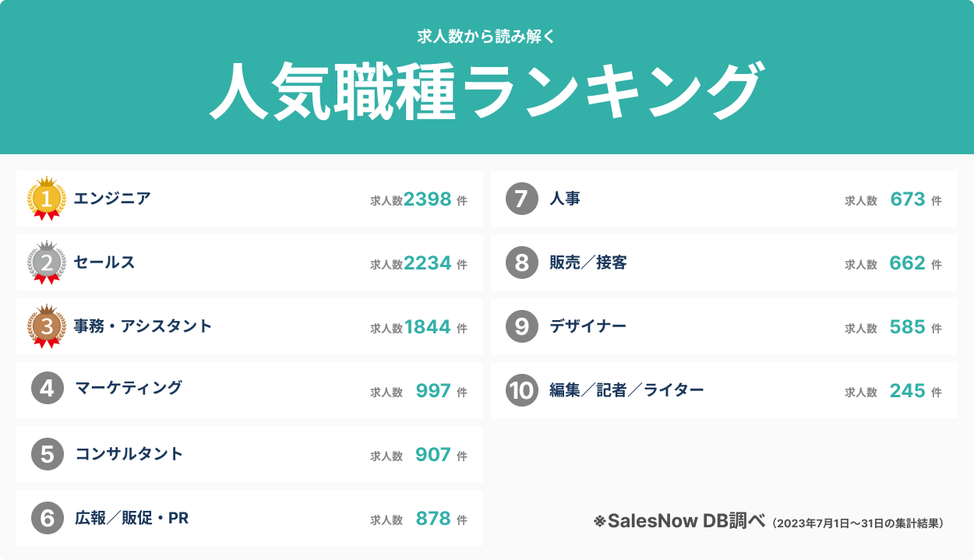Image resolution: width=974 pixels, height=560 pixels.
Task: Click the マーケティング row label
Action: 129,388
